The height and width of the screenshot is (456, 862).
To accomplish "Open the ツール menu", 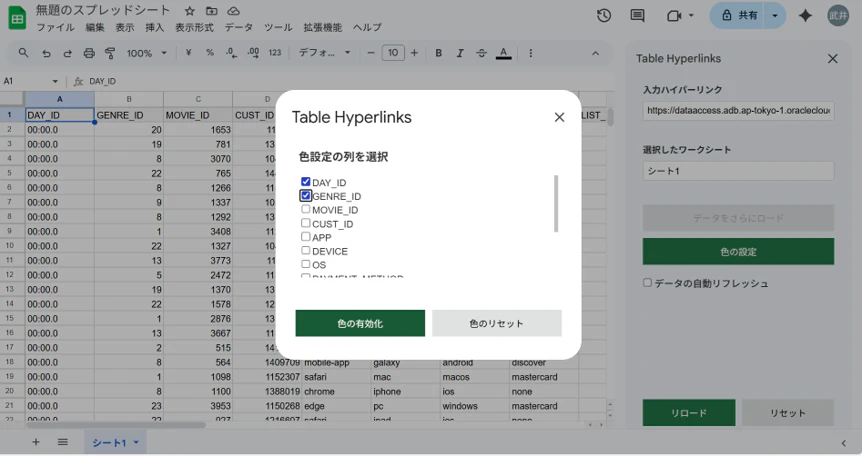I will click(x=278, y=27).
